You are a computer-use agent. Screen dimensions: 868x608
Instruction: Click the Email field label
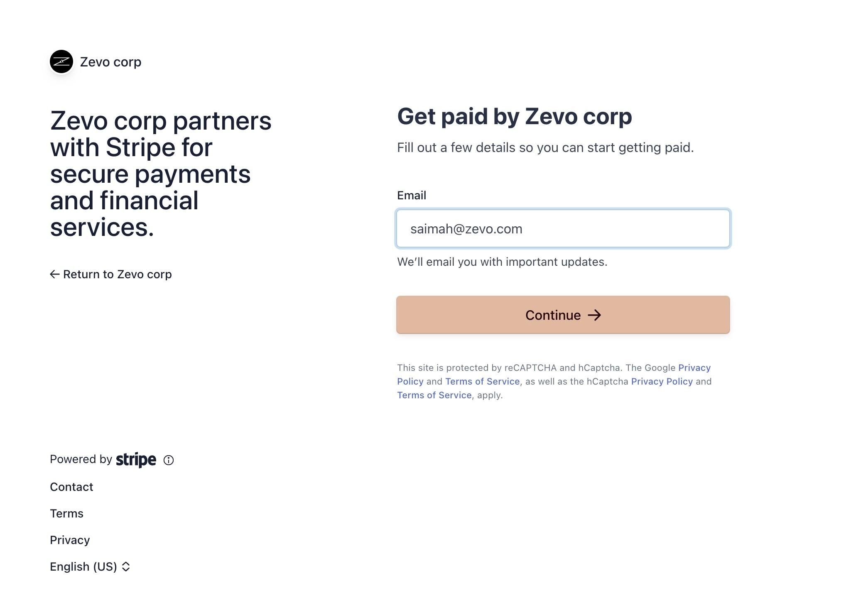[x=411, y=195]
